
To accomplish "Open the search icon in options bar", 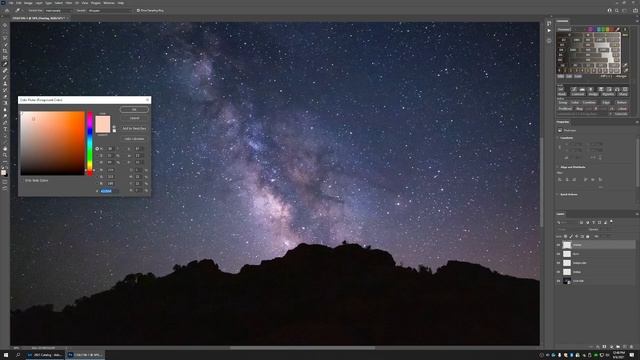I will [x=617, y=11].
